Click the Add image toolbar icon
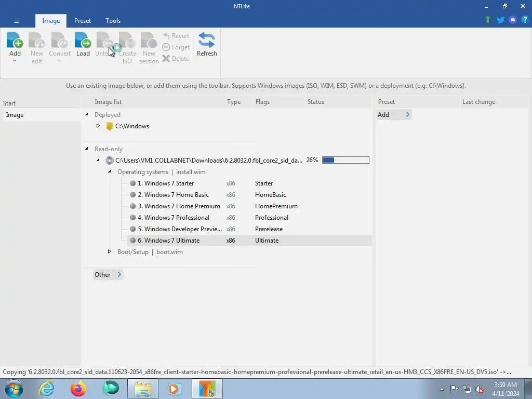 tap(15, 40)
